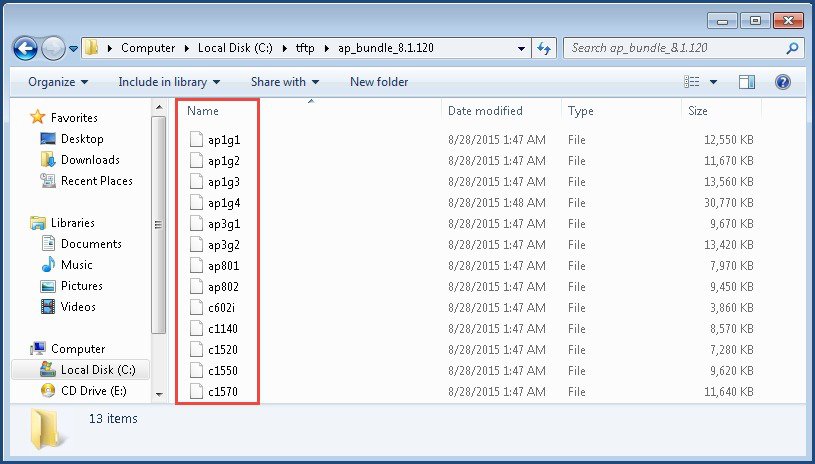Click the 7,280 KB size value
The height and width of the screenshot is (464, 815).
tap(732, 350)
